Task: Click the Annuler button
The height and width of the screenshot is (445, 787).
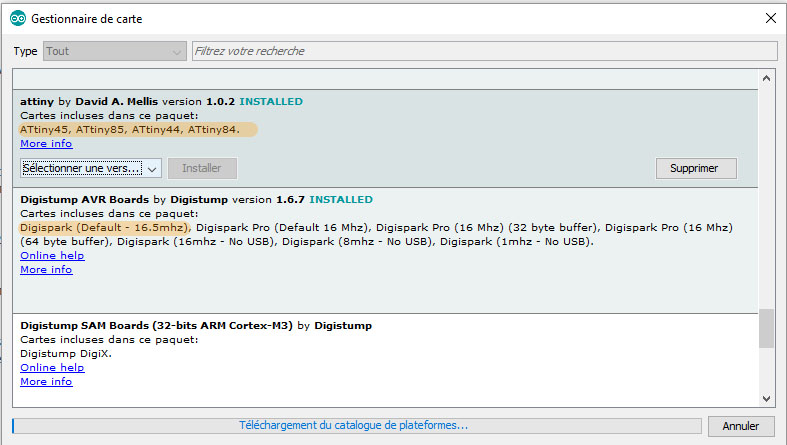Action: coord(740,426)
